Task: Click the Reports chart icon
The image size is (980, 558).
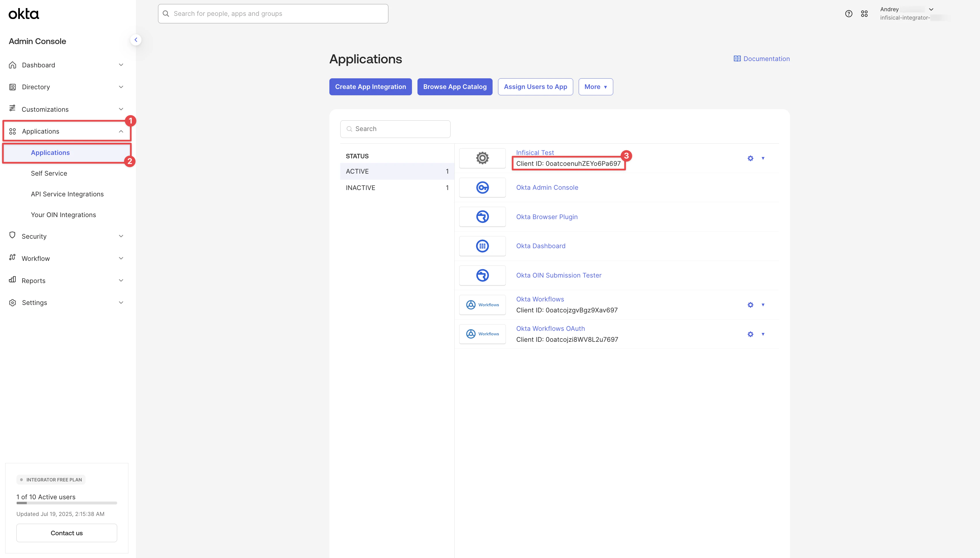Action: (x=13, y=280)
